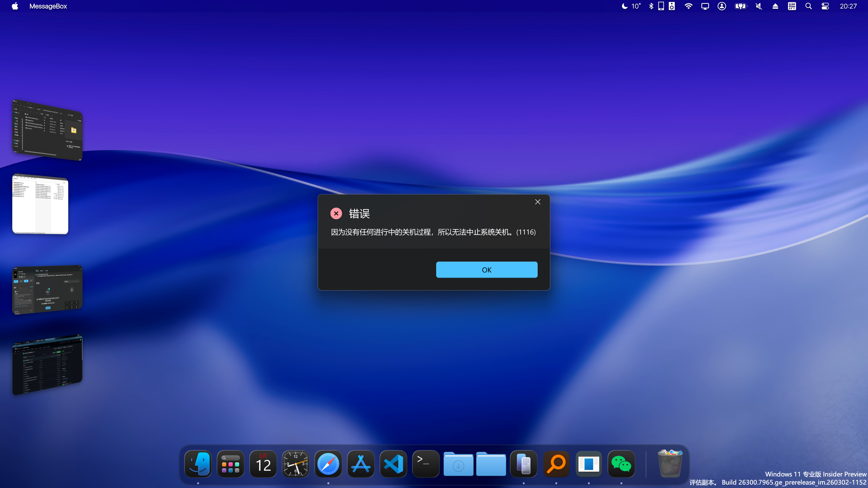Screen dimensions: 868x488
Task: Open the MessageBox menu bar item
Action: click(48, 6)
